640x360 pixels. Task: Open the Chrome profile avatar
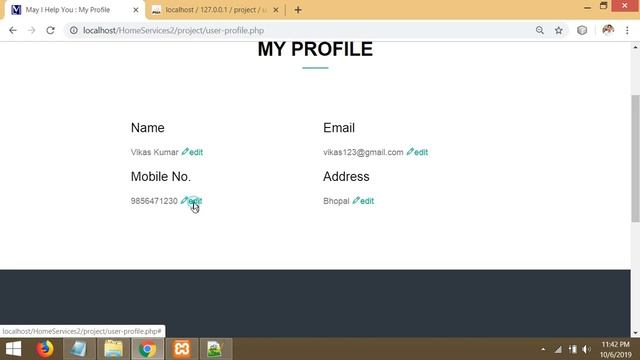pyautogui.click(x=608, y=30)
